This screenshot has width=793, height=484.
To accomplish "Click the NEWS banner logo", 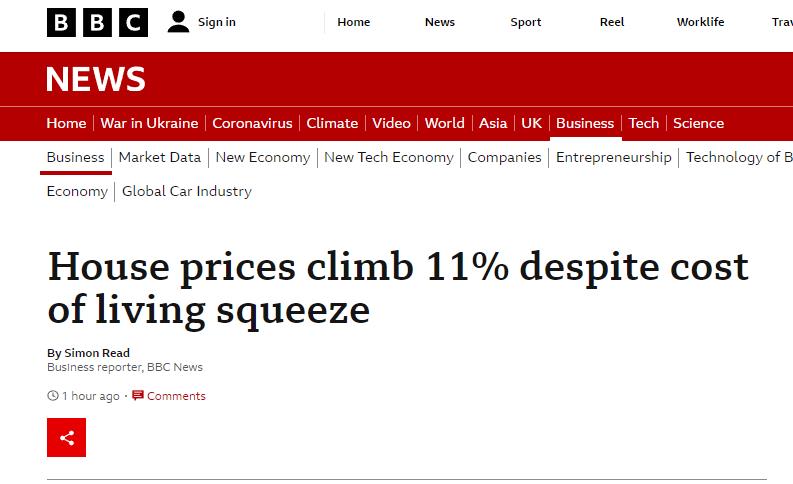I will coord(96,79).
